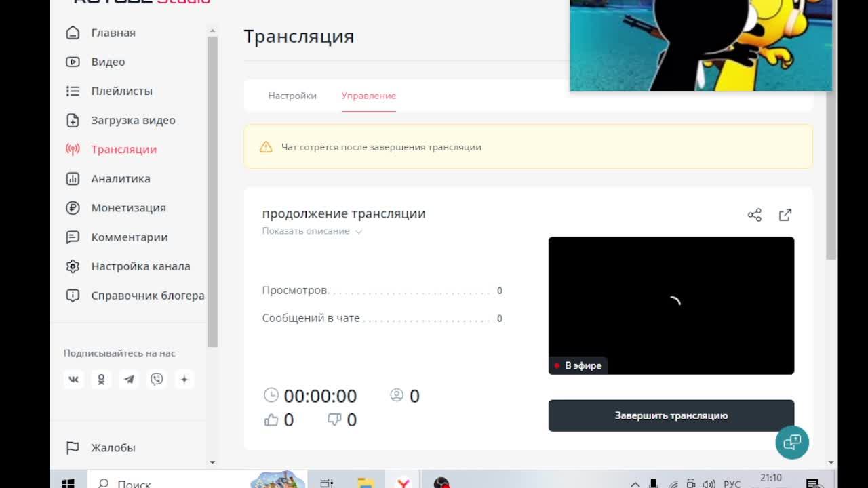Open the Odnoklassniki social icon
868x488 pixels.
click(102, 380)
